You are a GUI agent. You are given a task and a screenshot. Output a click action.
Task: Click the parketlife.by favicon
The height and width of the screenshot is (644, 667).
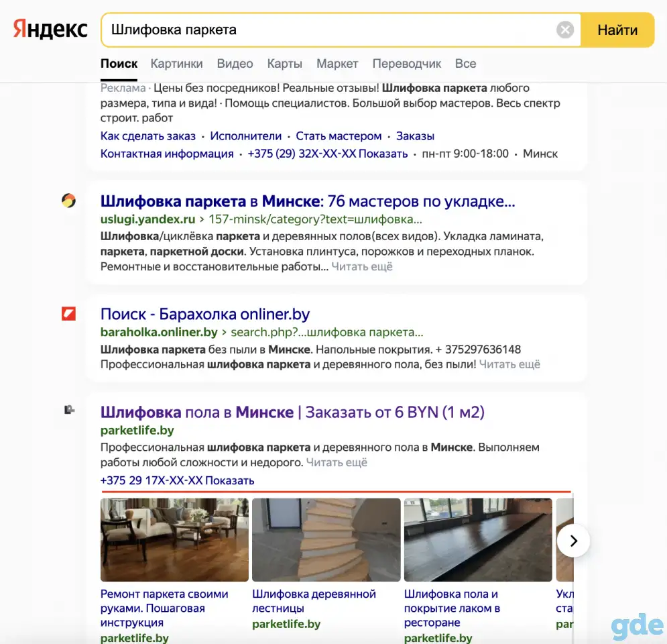69,410
